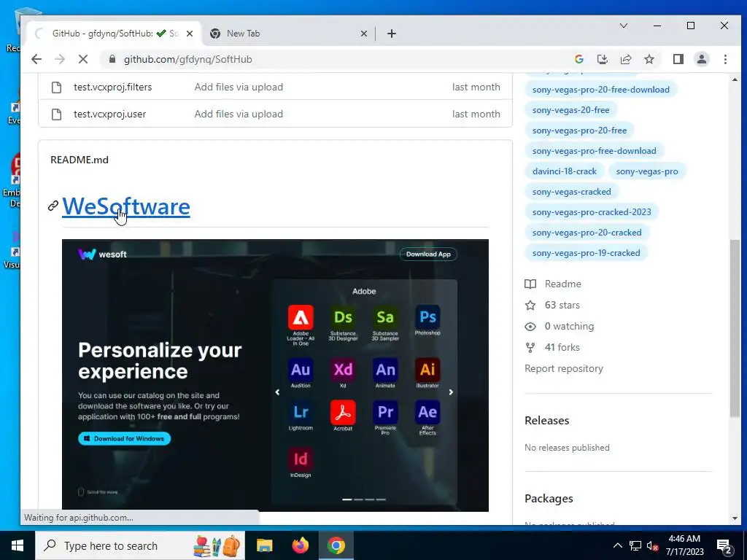Open the Chrome three-dot menu
Viewport: 747px width, 560px height.
point(725,59)
